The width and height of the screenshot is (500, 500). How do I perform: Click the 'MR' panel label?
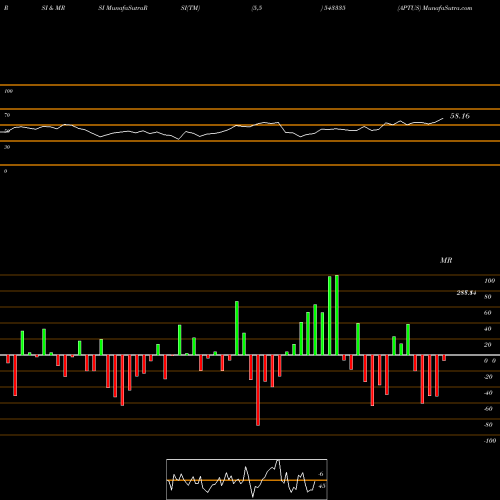pos(446,260)
